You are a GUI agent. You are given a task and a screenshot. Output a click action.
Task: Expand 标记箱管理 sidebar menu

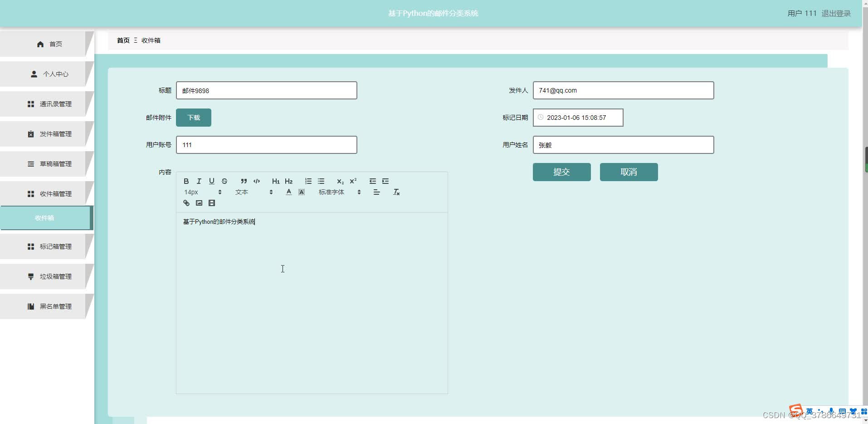(x=46, y=247)
